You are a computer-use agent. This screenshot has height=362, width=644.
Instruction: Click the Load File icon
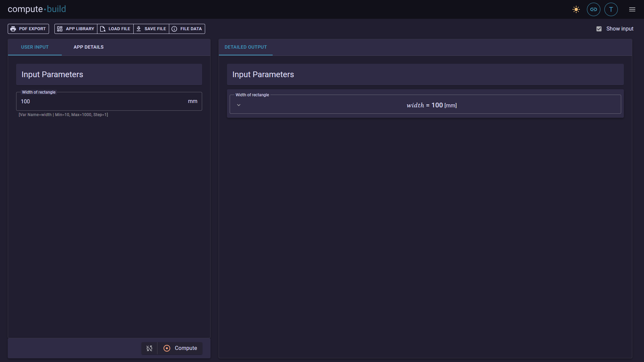[x=103, y=29]
